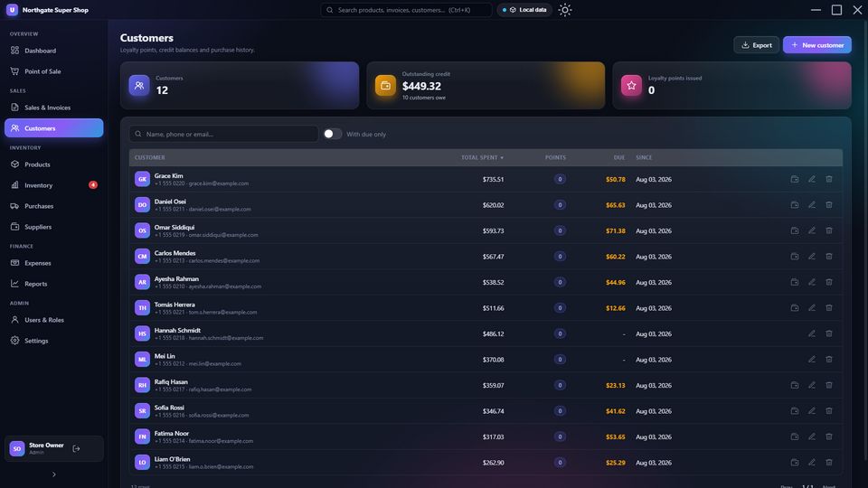Open Users & Roles
Screen dimensions: 868x488
pyautogui.click(x=53, y=320)
